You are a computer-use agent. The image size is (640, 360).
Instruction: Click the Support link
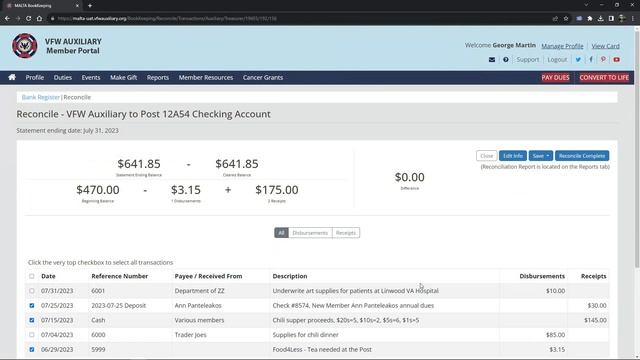(527, 60)
